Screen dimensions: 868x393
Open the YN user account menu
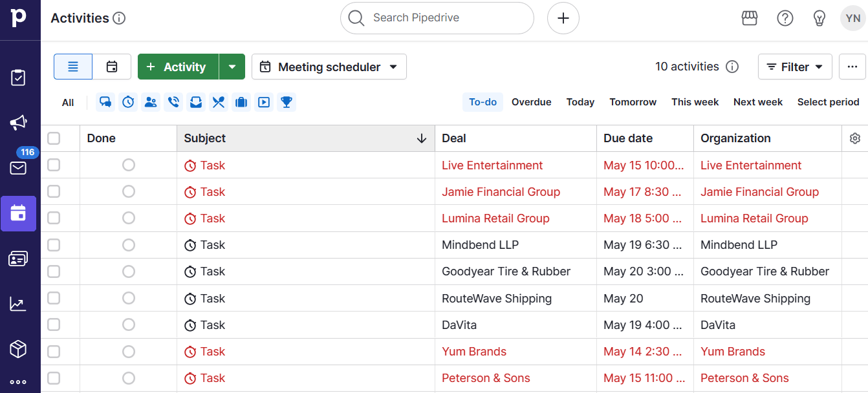[853, 18]
